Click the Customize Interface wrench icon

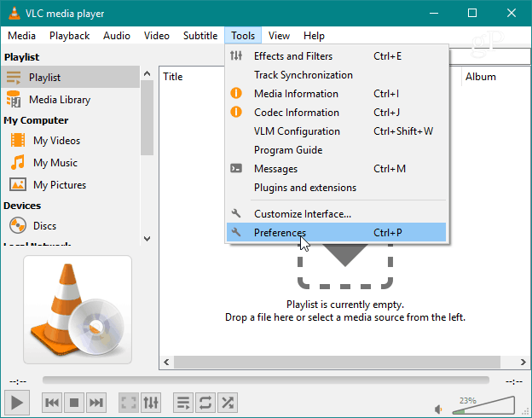click(236, 213)
